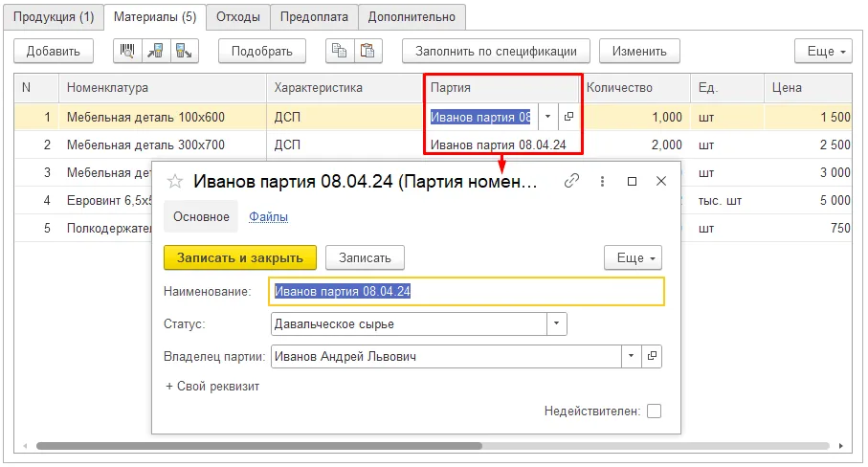
Task: Expand the Партия cell dropdown in row 1
Action: click(x=547, y=117)
